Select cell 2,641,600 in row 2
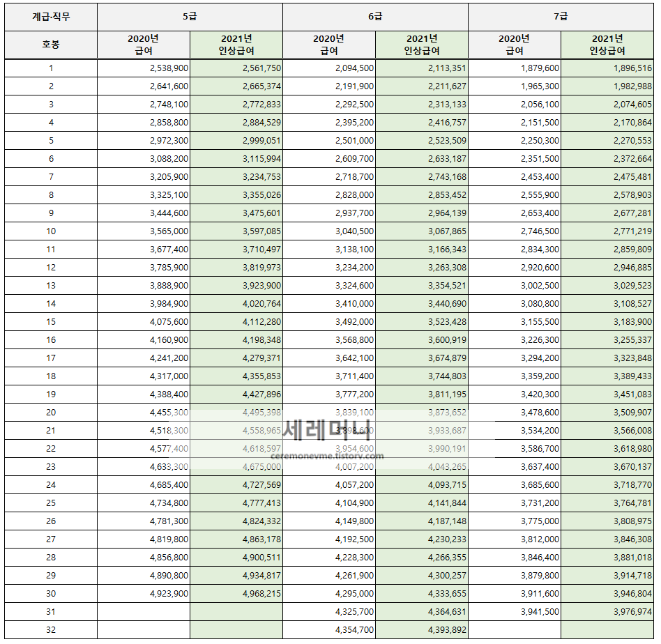 click(144, 86)
